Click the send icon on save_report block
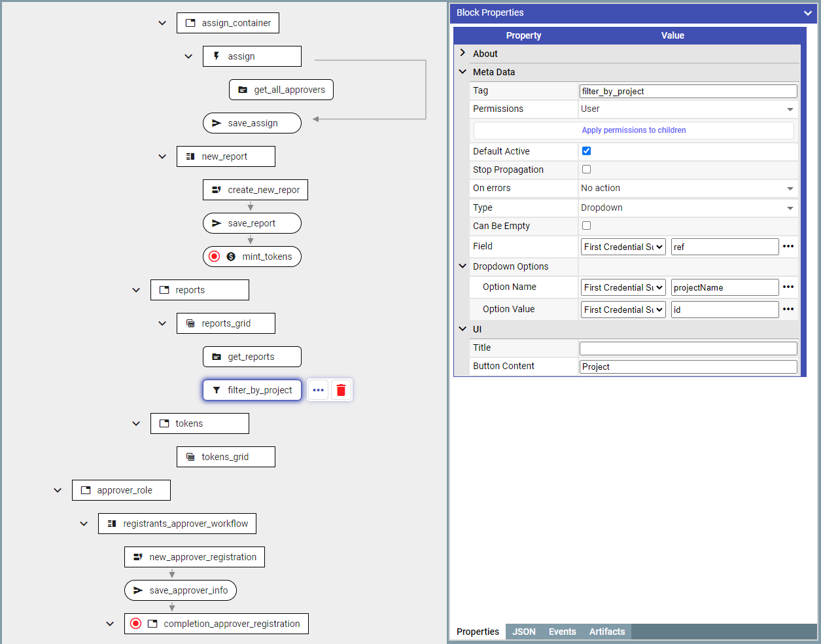The width and height of the screenshot is (821, 644). click(217, 223)
